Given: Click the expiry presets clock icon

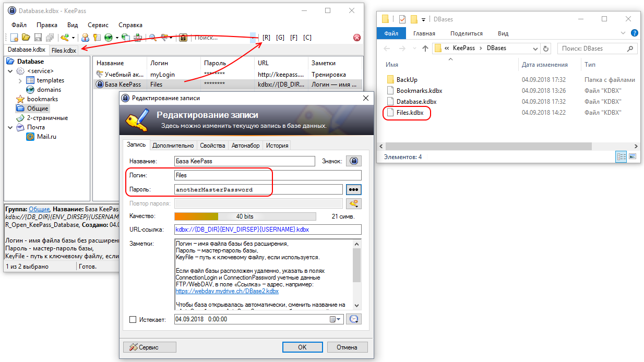Looking at the screenshot, I should 354,319.
